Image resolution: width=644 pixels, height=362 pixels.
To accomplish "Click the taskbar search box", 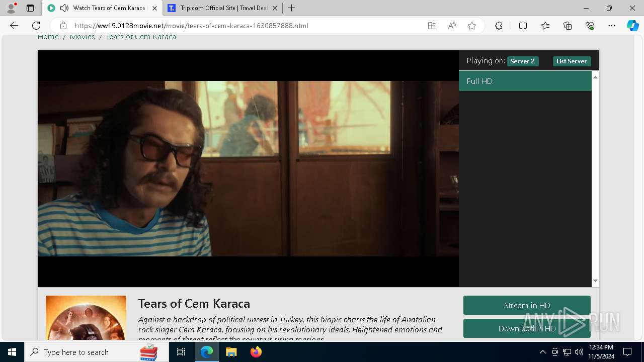I will [x=97, y=352].
